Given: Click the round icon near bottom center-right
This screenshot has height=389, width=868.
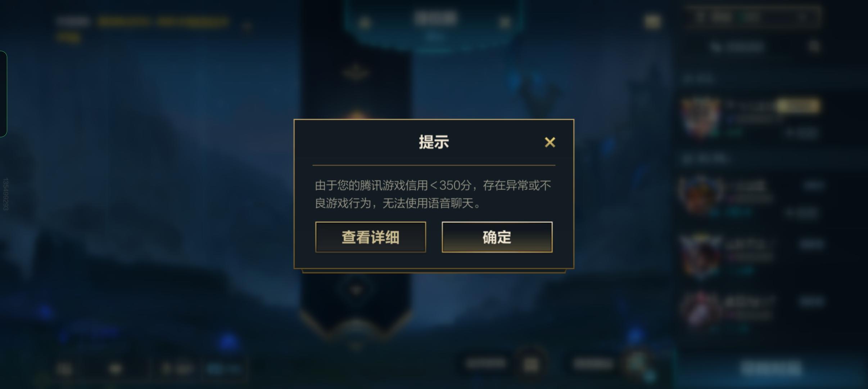Looking at the screenshot, I should pos(530,365).
